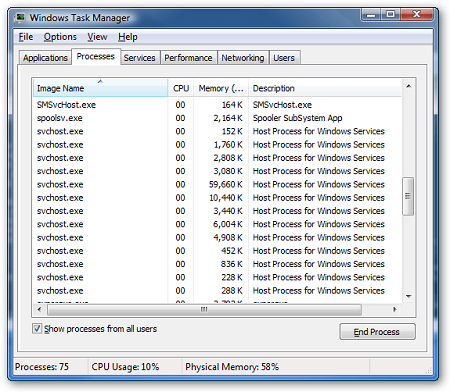Open the Options menu
Viewport: 450px width, 392px height.
(60, 37)
